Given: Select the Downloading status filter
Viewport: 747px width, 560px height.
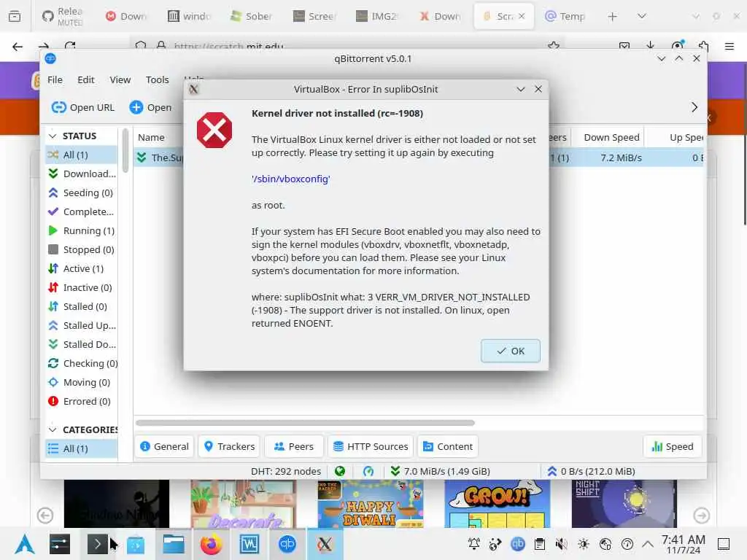Looking at the screenshot, I should coord(82,174).
